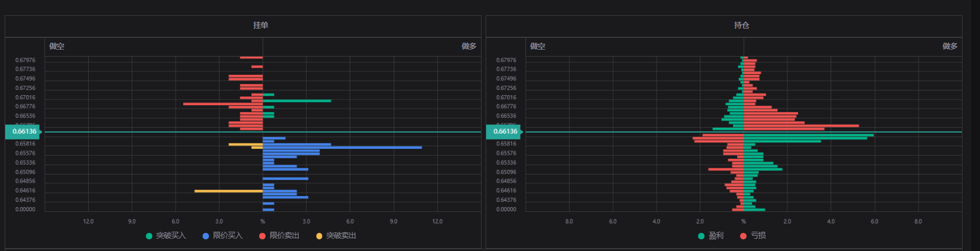Select the 挂单 panel title

tap(260, 26)
